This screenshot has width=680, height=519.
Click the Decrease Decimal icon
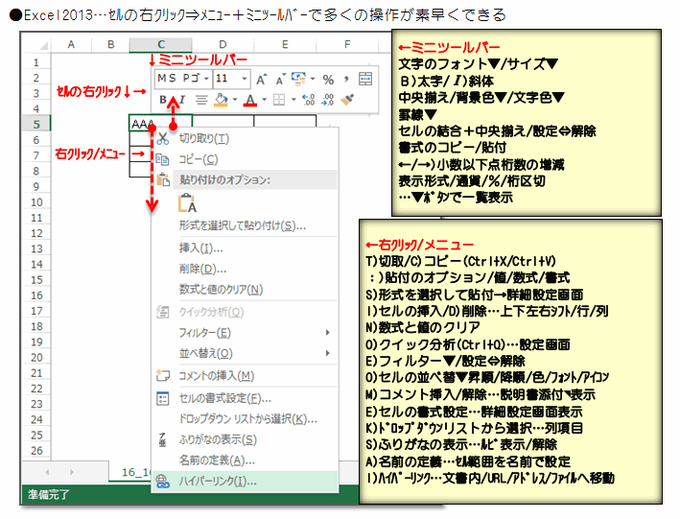327,100
